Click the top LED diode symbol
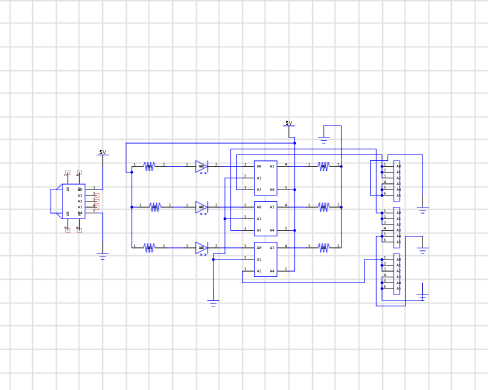 202,166
